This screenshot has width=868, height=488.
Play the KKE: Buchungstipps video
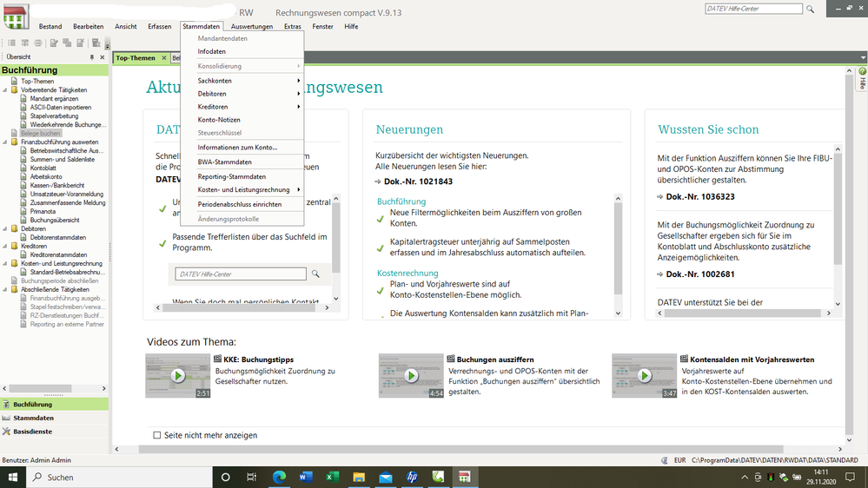tap(178, 376)
